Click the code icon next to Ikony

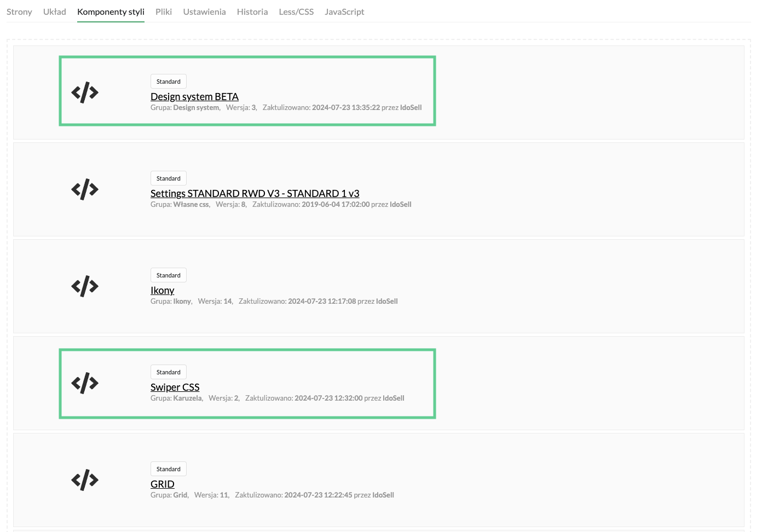tap(84, 286)
